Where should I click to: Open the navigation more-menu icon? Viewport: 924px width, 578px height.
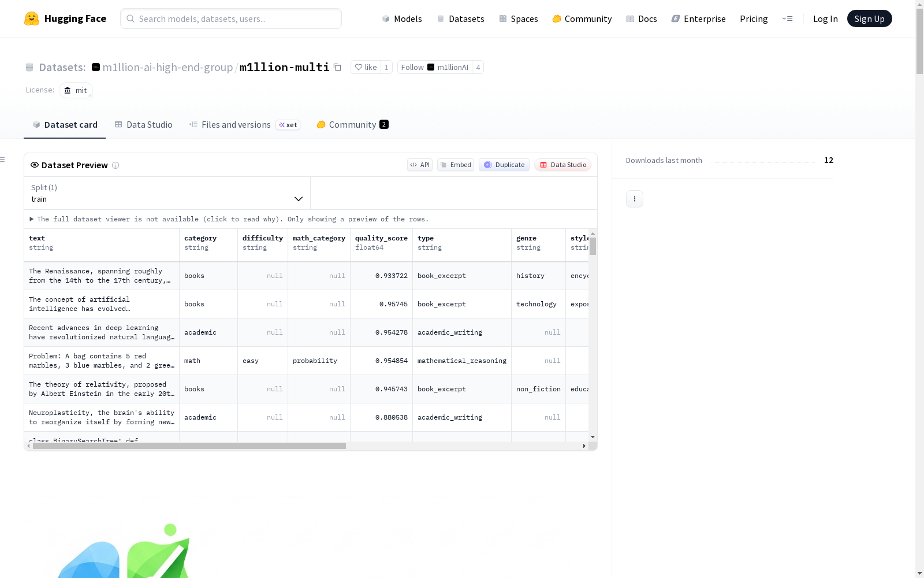point(787,18)
